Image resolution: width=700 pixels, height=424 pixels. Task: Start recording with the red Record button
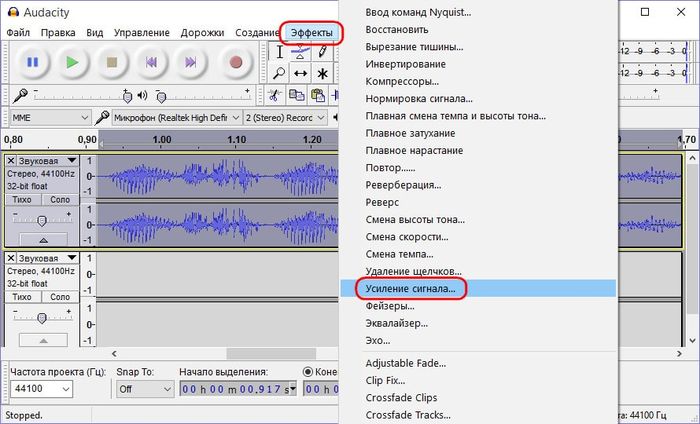point(235,62)
